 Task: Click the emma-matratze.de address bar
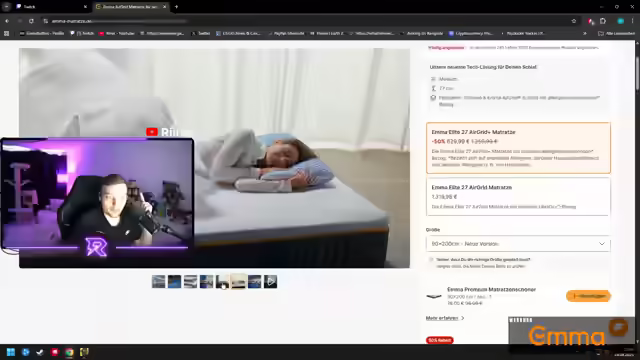click(306, 21)
